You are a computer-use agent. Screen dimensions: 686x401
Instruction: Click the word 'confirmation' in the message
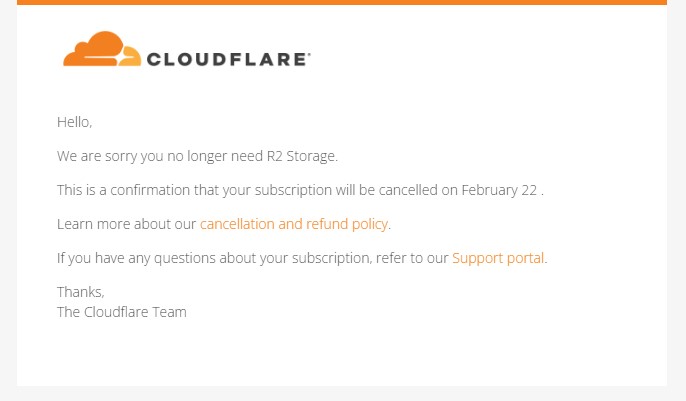[x=164, y=190]
